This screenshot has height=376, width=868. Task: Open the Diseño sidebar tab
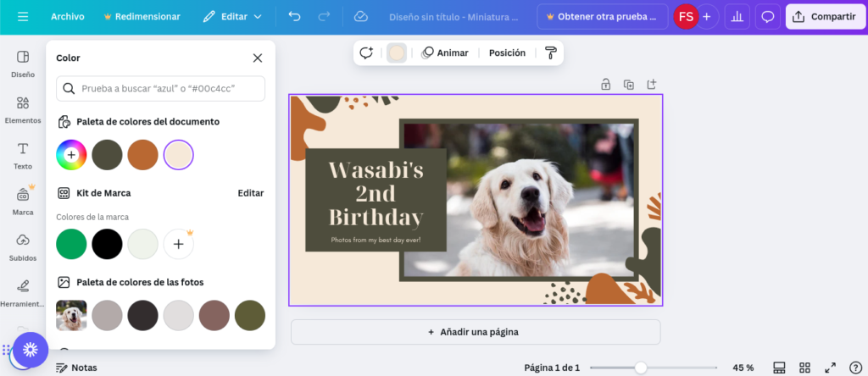23,64
